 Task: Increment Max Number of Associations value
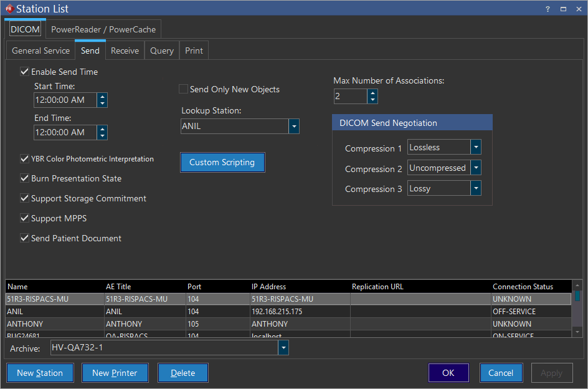click(372, 93)
